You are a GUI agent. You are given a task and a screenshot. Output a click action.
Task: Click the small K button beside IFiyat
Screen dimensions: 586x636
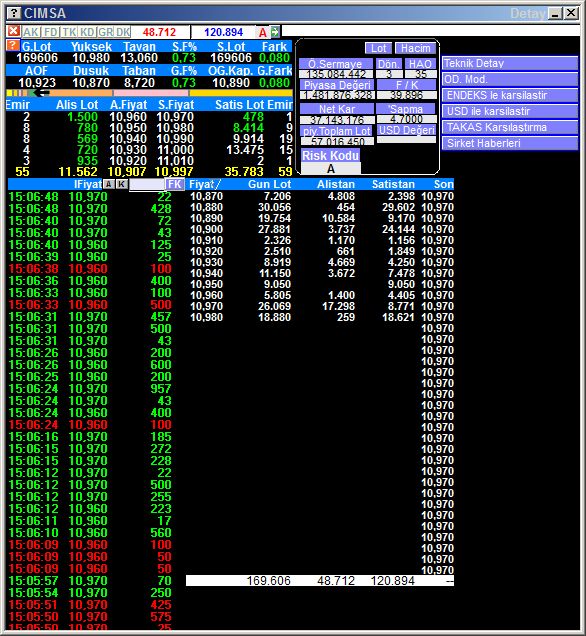121,184
